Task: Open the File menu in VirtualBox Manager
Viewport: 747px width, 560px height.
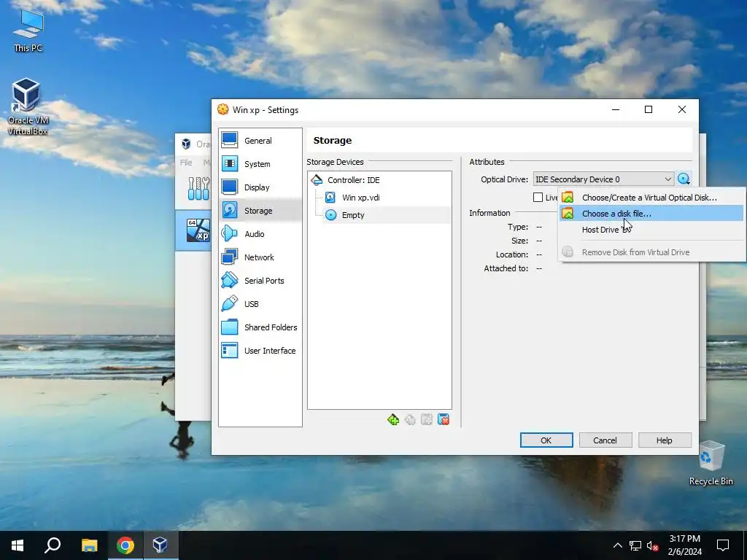Action: (x=186, y=163)
